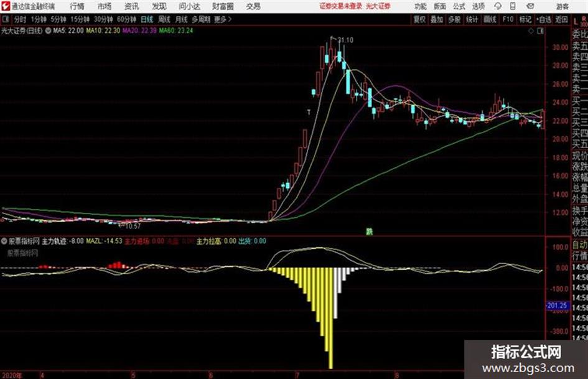588x379 pixels.
Task: Click the F10 company info button
Action: pos(508,19)
